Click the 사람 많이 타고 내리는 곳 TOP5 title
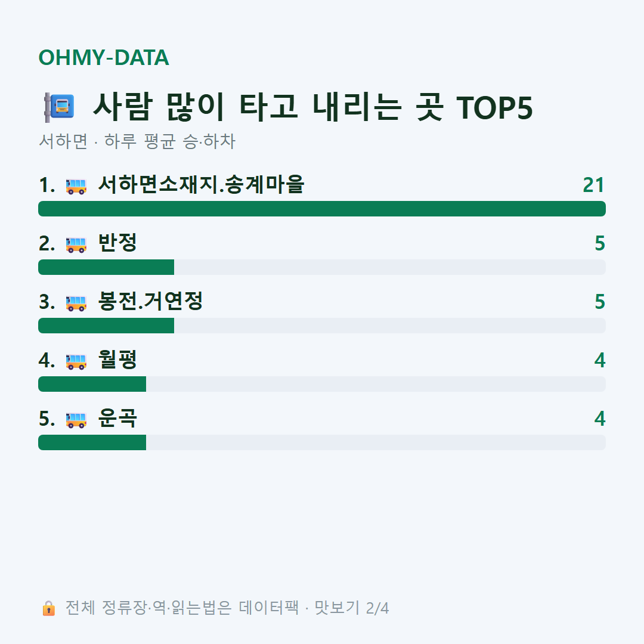Screen dimensions: 644x644 pos(313,107)
